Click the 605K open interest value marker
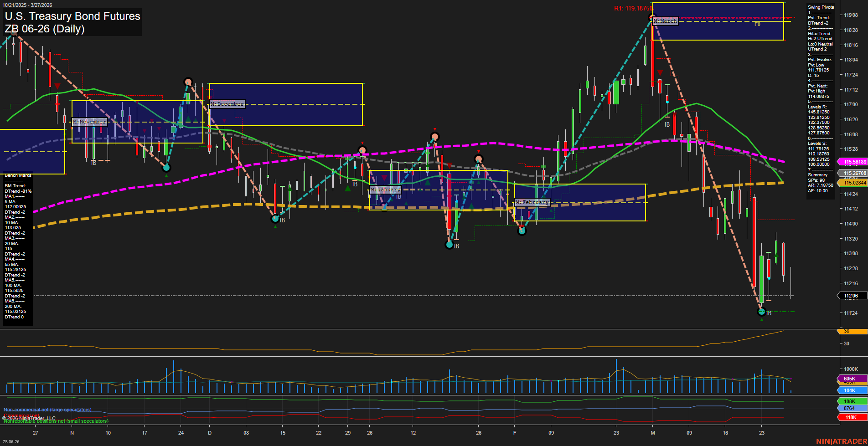The height and width of the screenshot is (446, 868). click(849, 378)
